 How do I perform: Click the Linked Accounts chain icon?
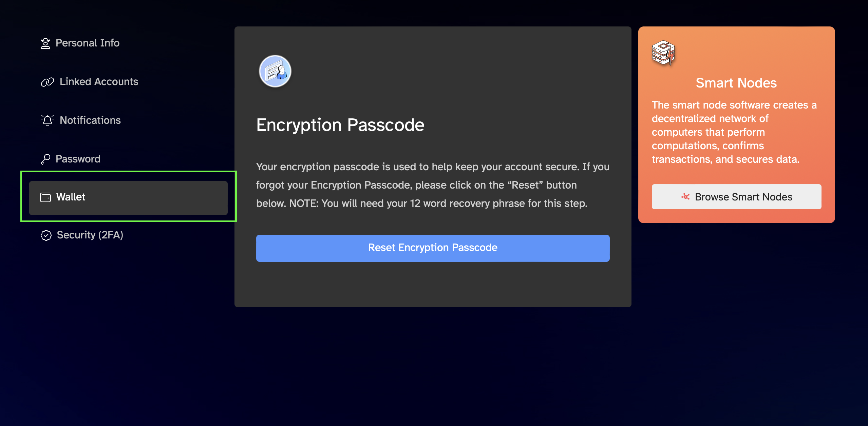48,82
